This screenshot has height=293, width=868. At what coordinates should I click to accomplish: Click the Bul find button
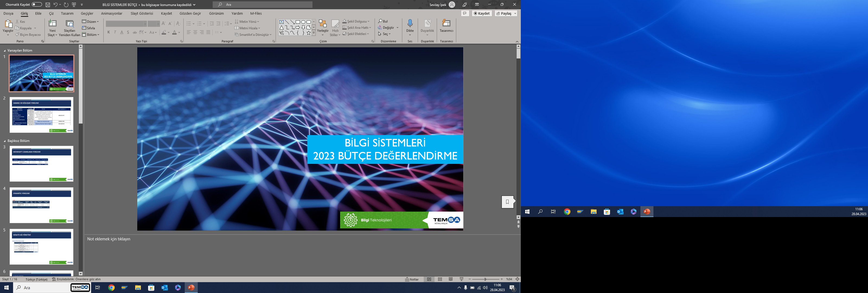(383, 21)
